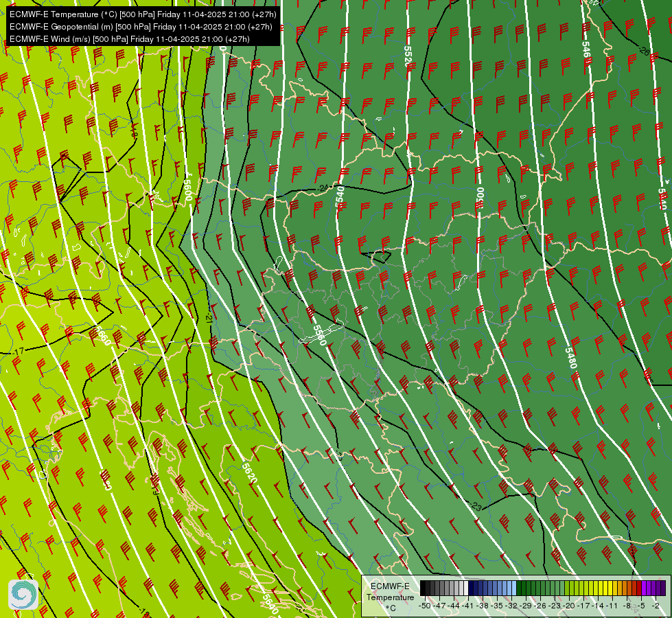Click the -21 isotherm label on the map
Screen dimensions: 672x618
tap(209, 317)
